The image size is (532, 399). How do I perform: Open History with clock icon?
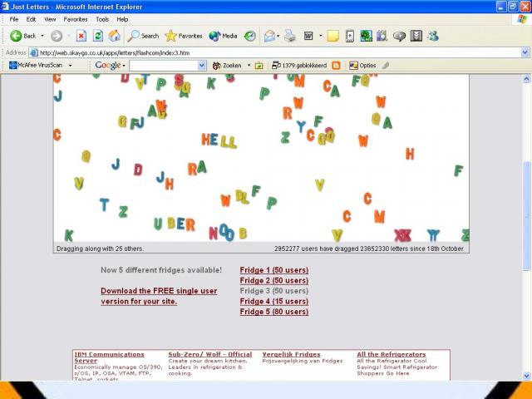pyautogui.click(x=250, y=36)
